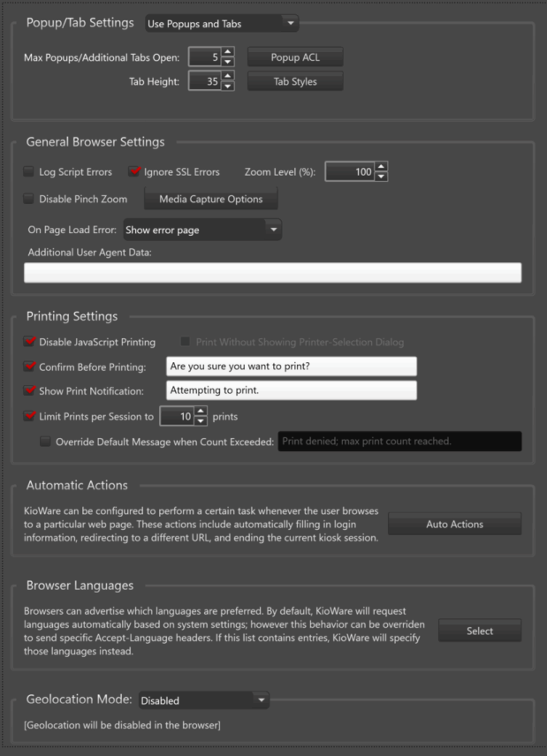
Task: Click the Zoom Level value field
Action: tap(350, 171)
